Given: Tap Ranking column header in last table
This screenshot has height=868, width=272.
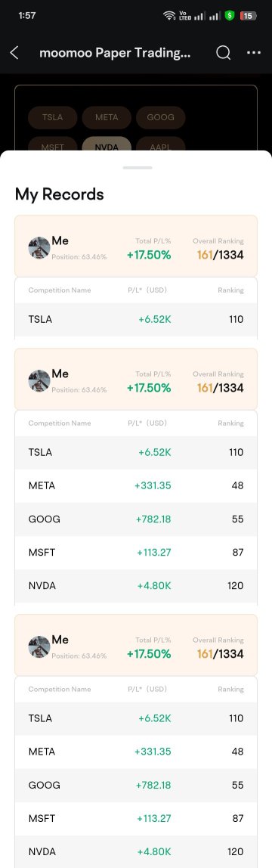Looking at the screenshot, I should (230, 690).
